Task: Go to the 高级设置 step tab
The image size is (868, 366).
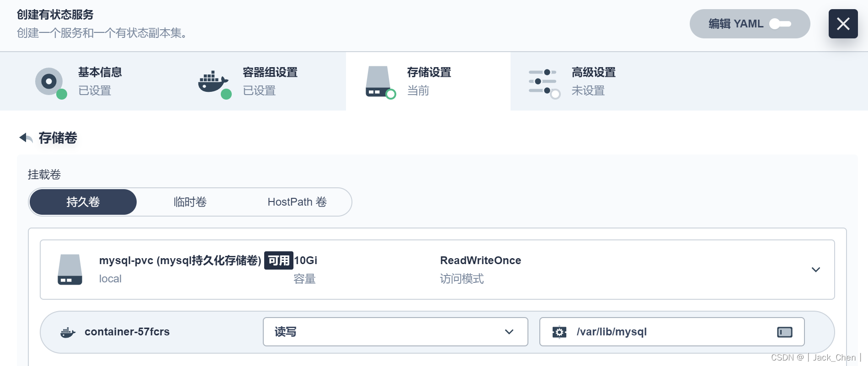Action: (x=593, y=81)
